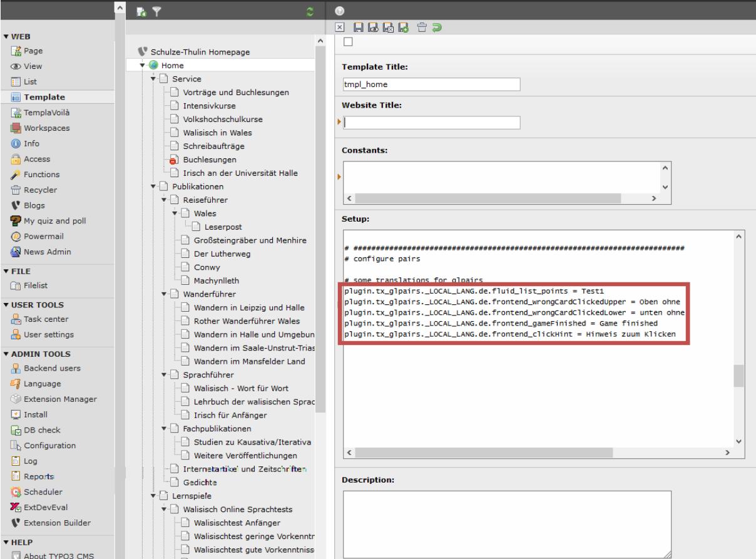Collapse the Lernspiele tree node
Viewport: 756px width, 559px height.
[154, 496]
